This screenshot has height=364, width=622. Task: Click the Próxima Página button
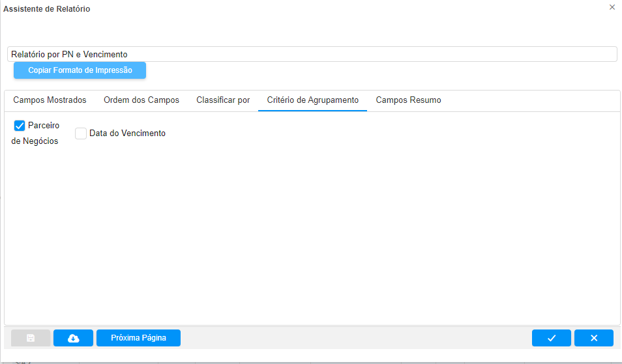pyautogui.click(x=138, y=338)
